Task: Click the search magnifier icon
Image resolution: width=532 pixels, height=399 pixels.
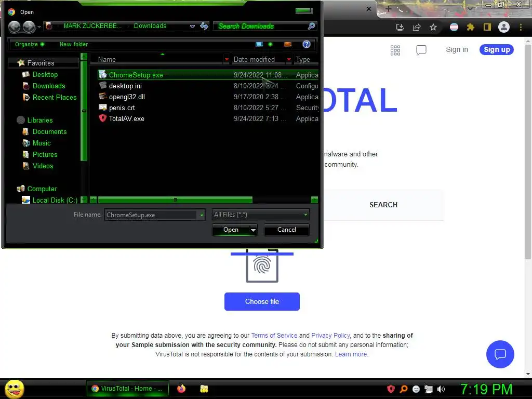Action: [x=311, y=26]
